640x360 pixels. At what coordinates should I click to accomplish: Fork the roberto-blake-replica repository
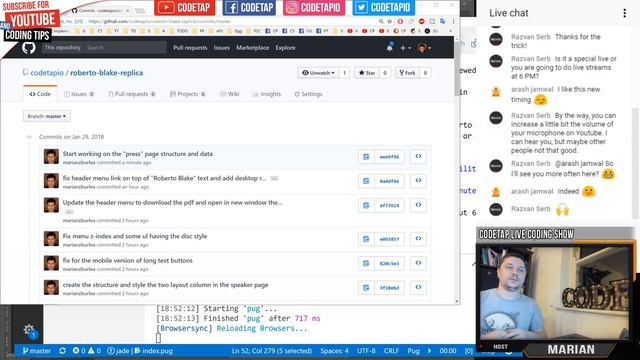407,73
